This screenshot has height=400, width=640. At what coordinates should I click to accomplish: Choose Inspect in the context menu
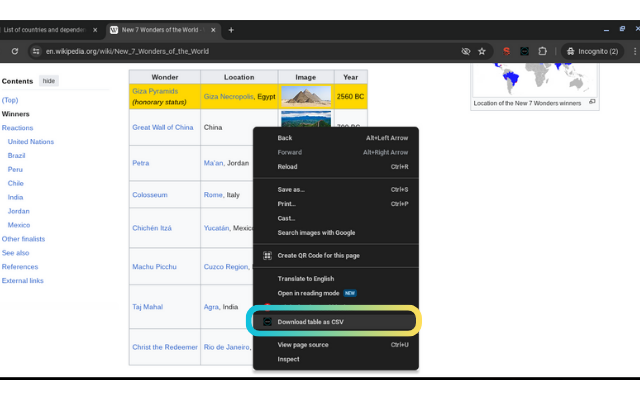click(x=336, y=359)
